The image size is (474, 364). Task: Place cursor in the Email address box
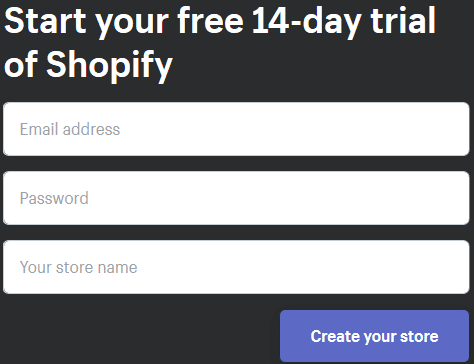click(x=236, y=129)
